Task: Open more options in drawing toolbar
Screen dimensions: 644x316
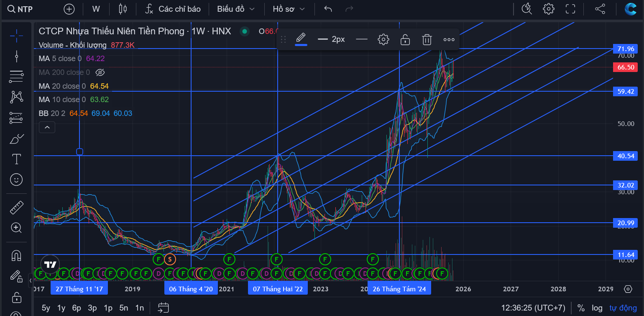Action: [449, 39]
